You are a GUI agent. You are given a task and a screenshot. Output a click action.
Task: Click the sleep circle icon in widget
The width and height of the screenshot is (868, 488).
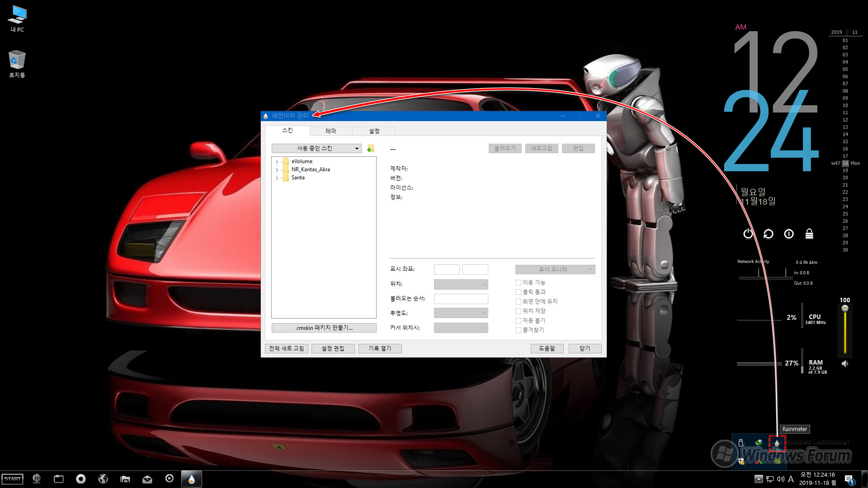(x=789, y=234)
